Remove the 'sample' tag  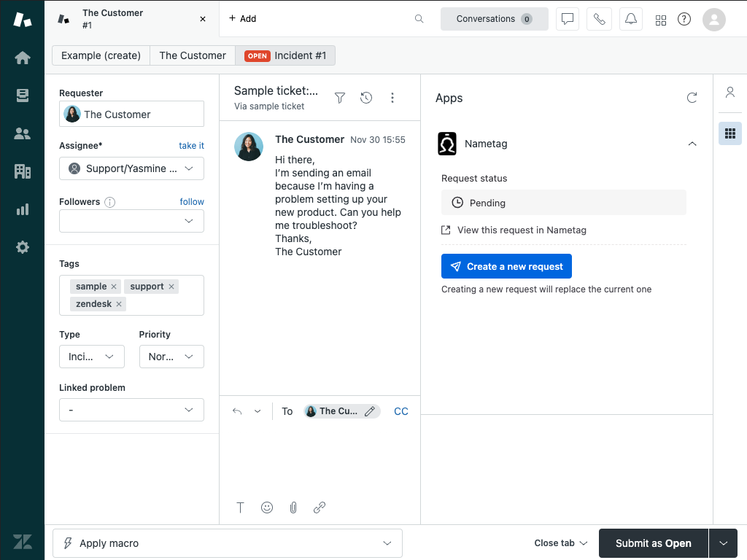[114, 287]
